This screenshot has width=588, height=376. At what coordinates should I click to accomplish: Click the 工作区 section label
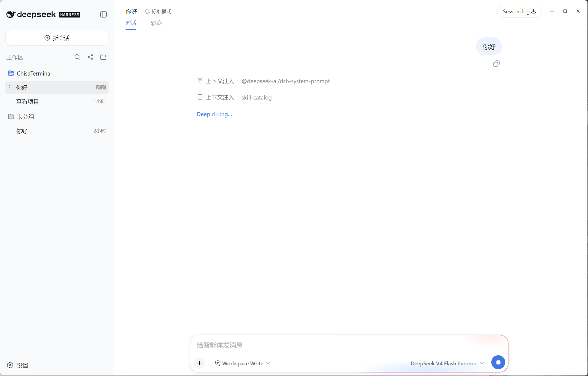click(x=15, y=57)
